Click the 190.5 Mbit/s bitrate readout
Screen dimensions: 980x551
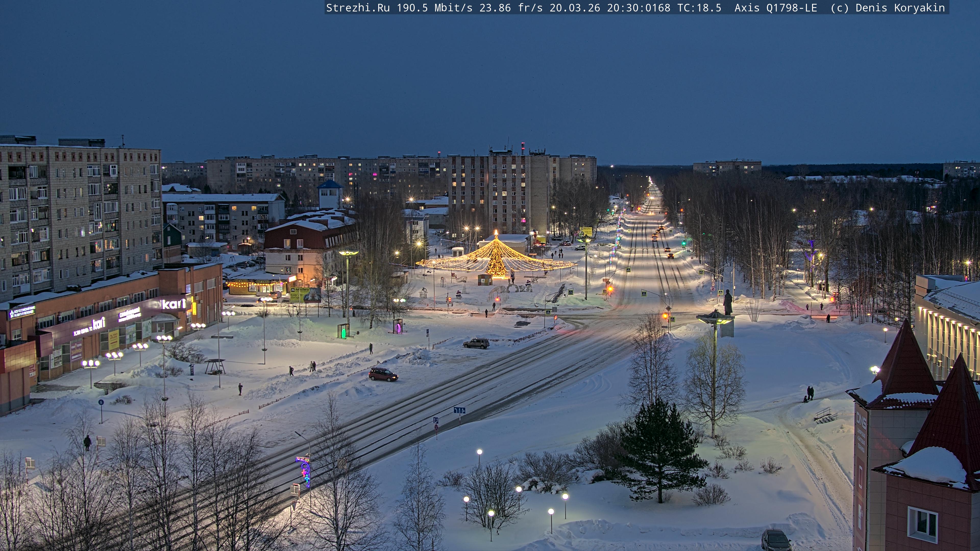[x=434, y=8]
